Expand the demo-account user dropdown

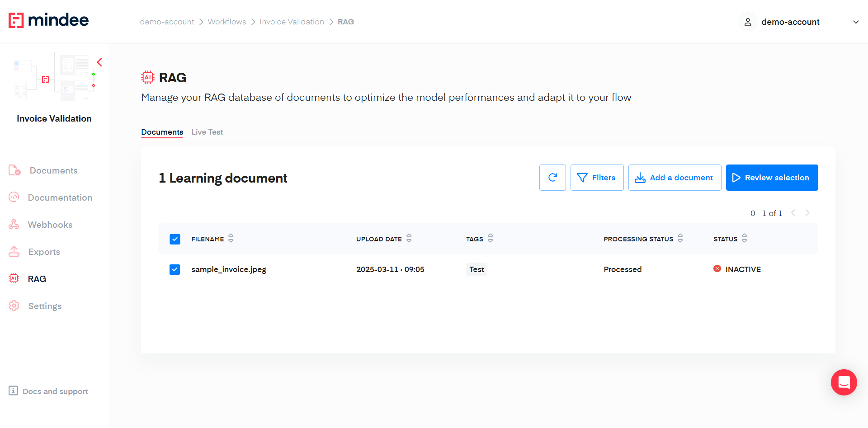point(855,22)
